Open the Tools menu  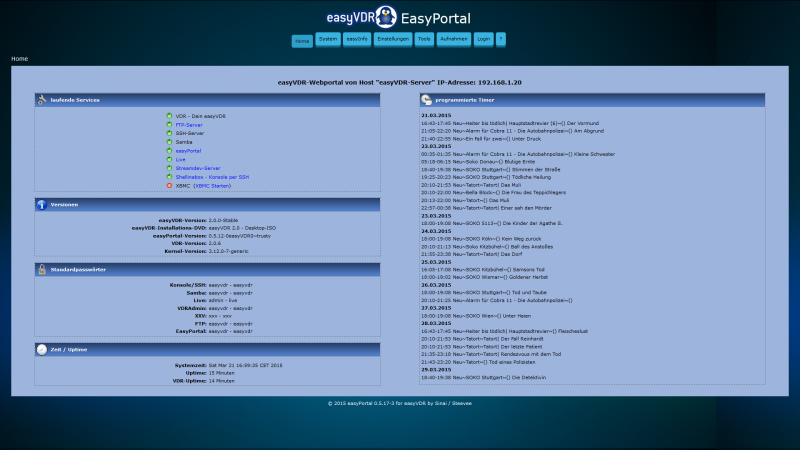[x=424, y=40]
